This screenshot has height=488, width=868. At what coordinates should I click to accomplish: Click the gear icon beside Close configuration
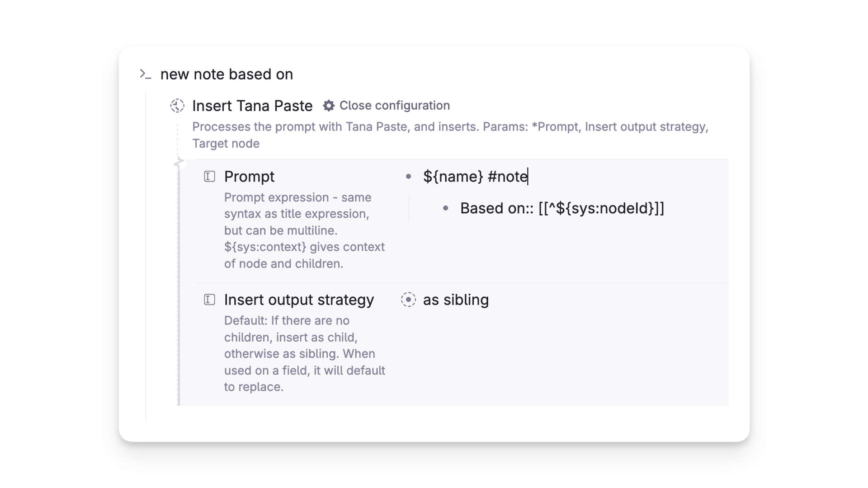click(x=330, y=105)
